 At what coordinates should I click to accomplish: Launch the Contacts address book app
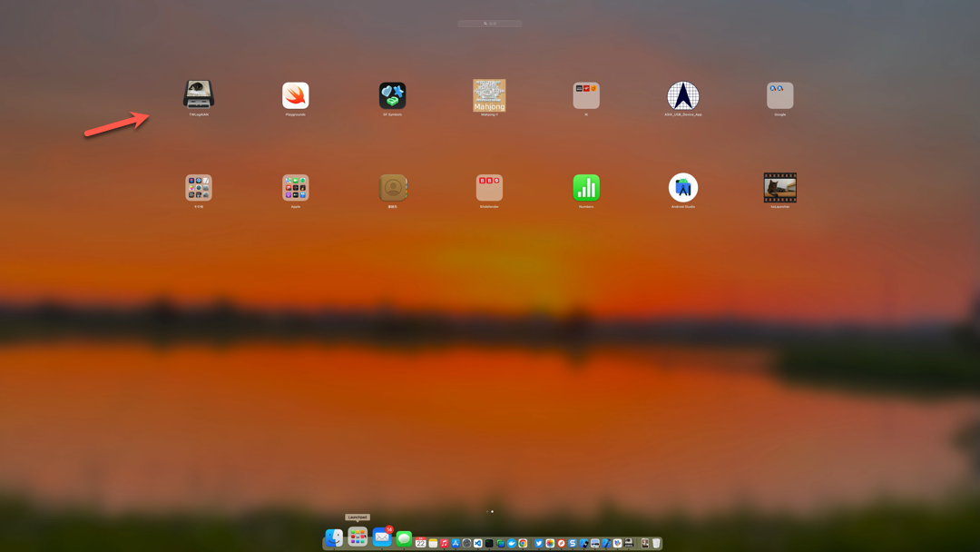coord(392,188)
